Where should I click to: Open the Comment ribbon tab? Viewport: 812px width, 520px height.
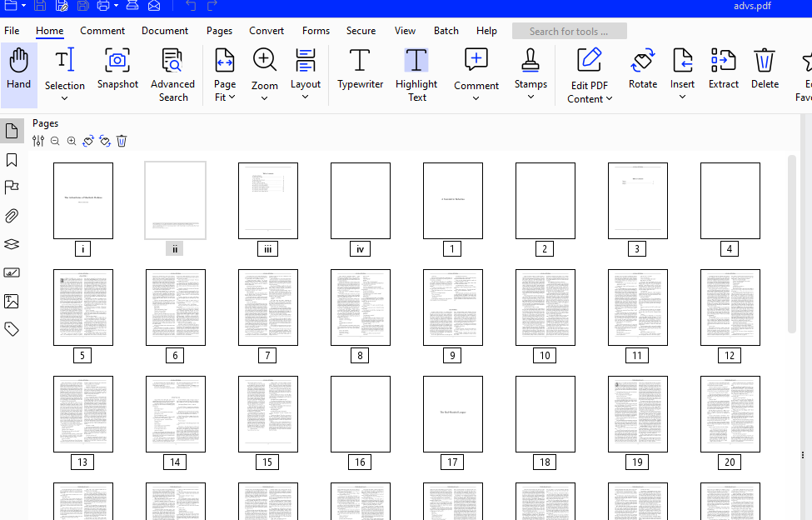click(x=102, y=31)
